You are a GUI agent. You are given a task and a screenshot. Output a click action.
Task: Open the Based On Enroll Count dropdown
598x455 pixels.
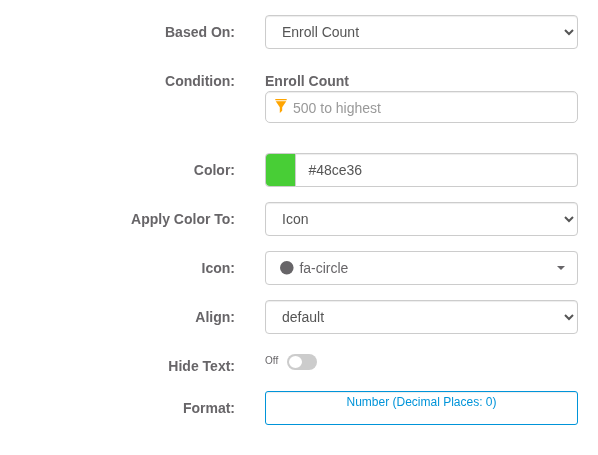point(421,32)
